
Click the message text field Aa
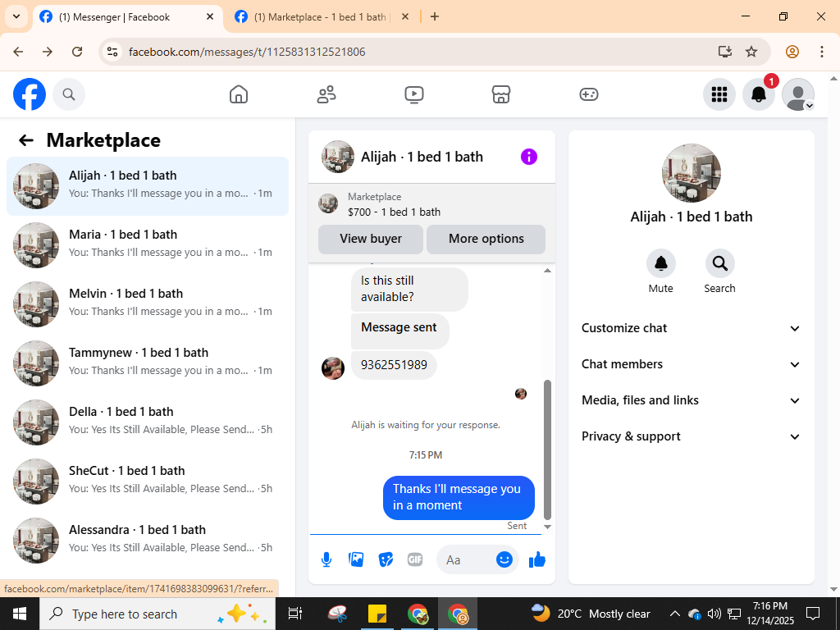465,559
